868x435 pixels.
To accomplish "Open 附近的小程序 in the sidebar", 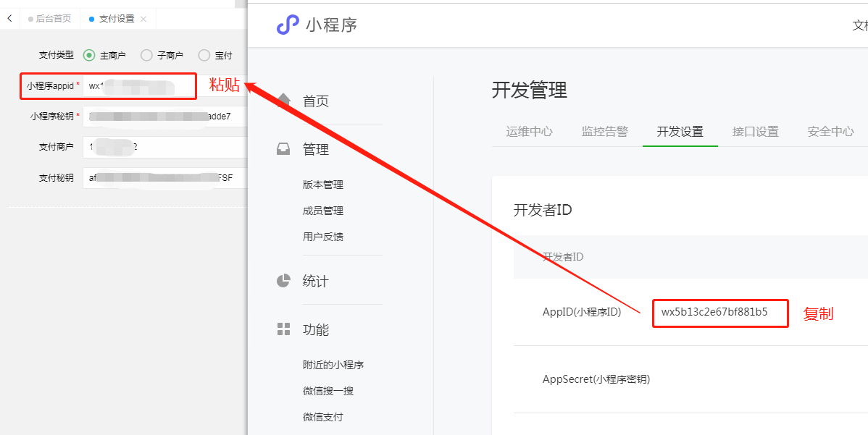I will tap(333, 365).
